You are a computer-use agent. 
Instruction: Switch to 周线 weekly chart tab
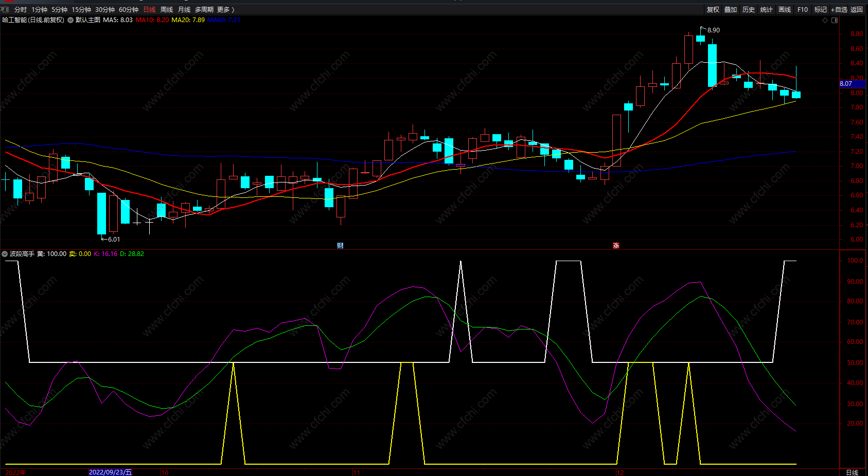(167, 10)
